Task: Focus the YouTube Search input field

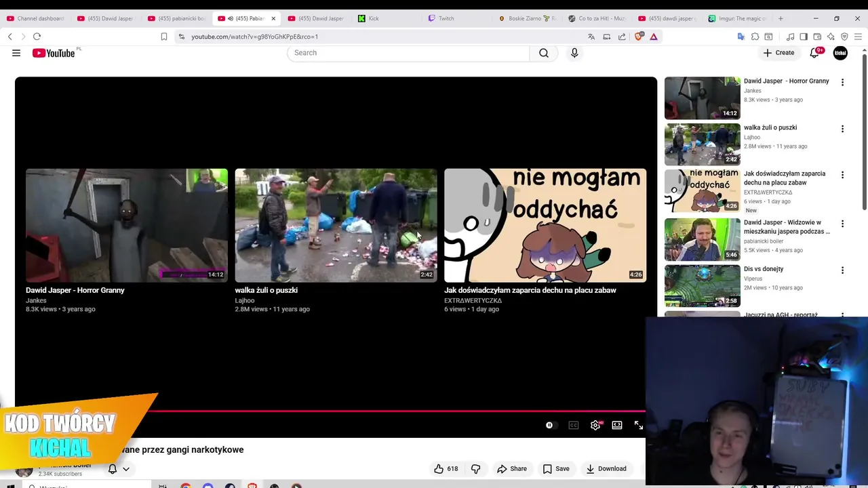Action: click(x=408, y=53)
